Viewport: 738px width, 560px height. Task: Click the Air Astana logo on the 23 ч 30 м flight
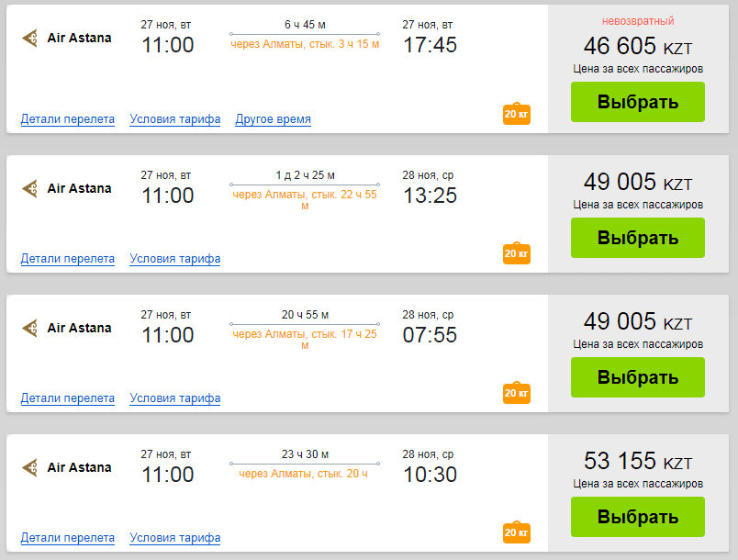pos(30,467)
